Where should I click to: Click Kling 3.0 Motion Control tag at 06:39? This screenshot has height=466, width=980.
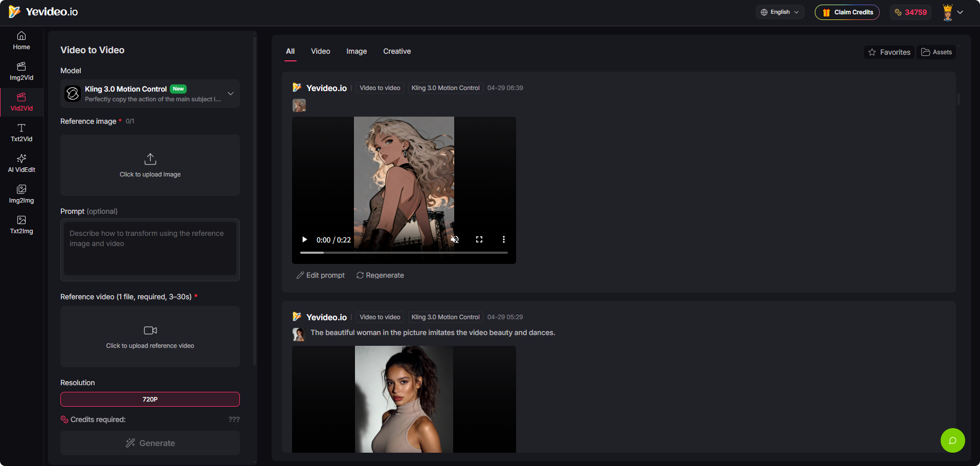click(x=446, y=88)
